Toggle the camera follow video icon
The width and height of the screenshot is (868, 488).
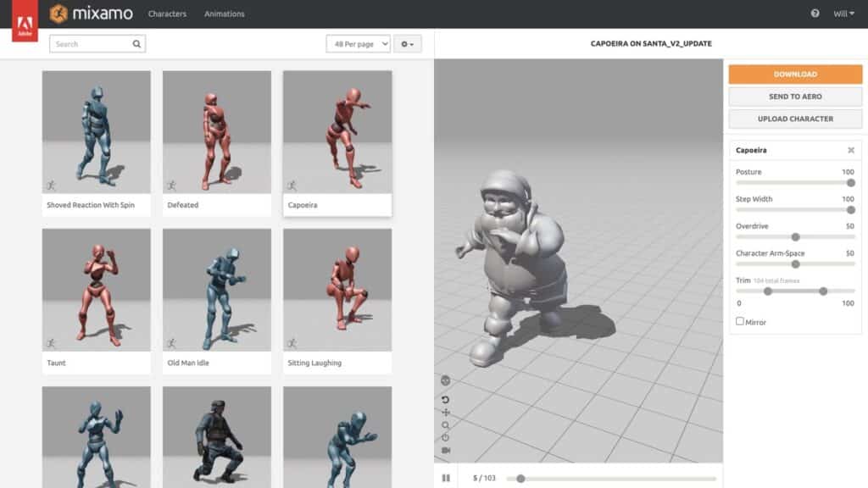pos(446,450)
